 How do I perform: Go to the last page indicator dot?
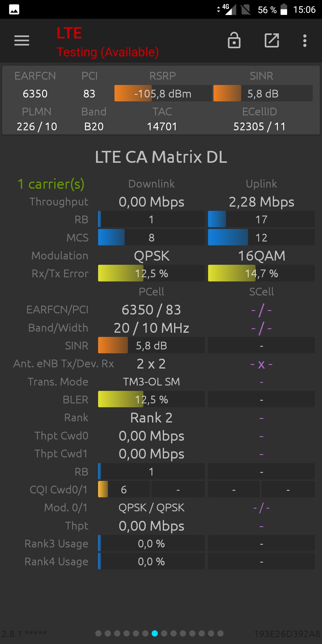click(x=220, y=633)
